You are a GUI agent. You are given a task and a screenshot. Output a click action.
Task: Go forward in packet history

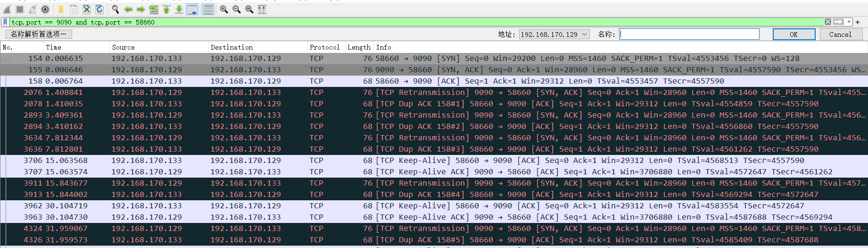pyautogui.click(x=141, y=9)
